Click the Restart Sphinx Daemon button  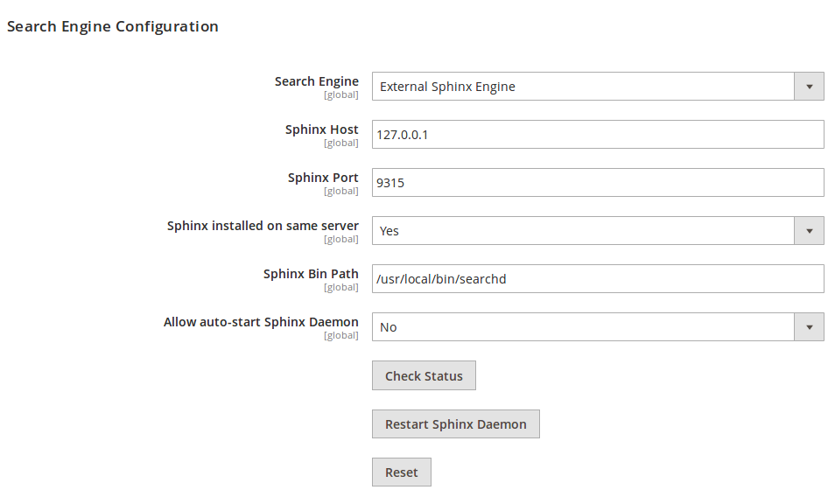click(455, 423)
